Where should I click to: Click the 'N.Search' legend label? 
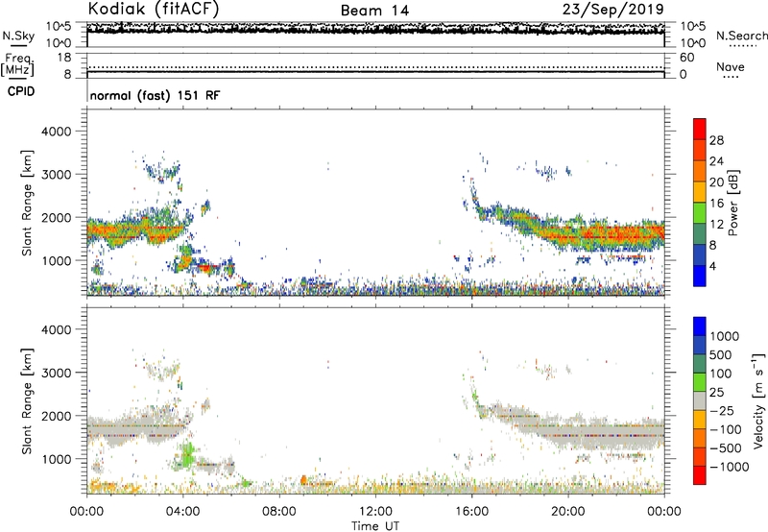tap(742, 36)
